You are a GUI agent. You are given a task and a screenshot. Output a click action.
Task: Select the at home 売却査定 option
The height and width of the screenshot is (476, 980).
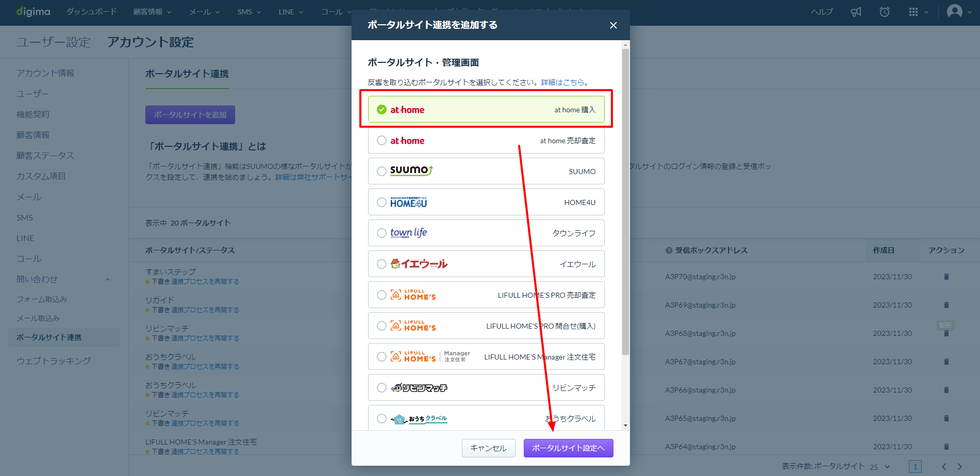pyautogui.click(x=486, y=140)
